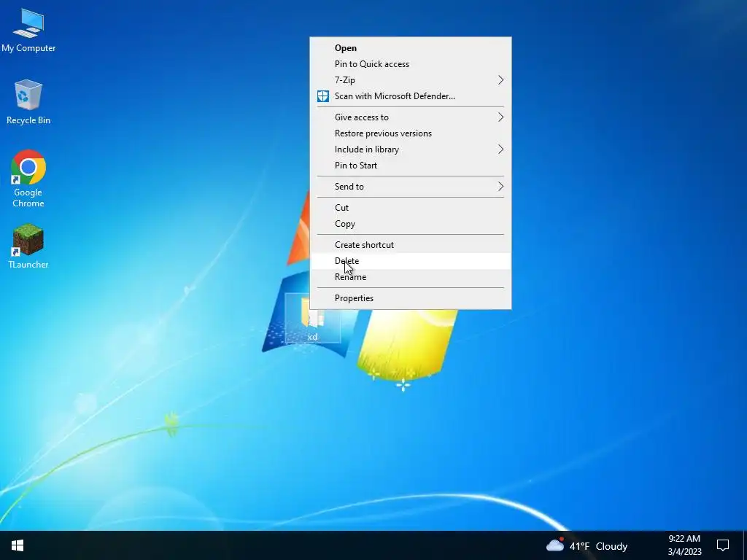Expand the Send to submenu
Screen dimensions: 747x560
(x=411, y=187)
